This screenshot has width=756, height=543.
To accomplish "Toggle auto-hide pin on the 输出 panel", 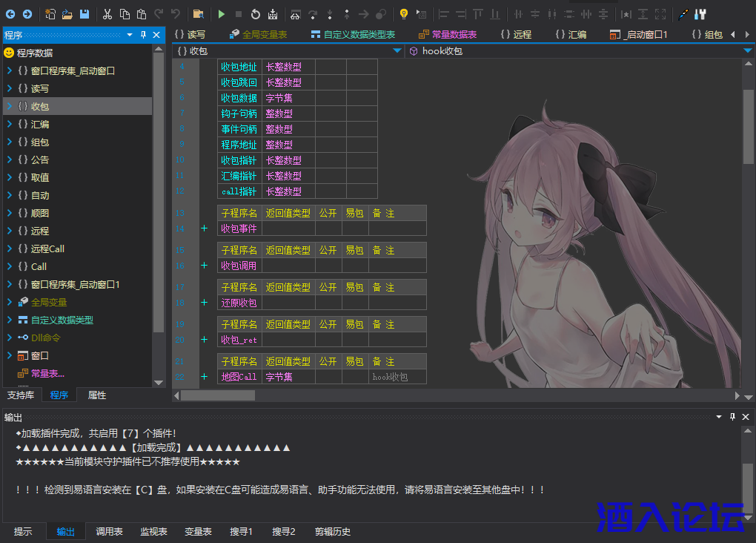I will [733, 417].
